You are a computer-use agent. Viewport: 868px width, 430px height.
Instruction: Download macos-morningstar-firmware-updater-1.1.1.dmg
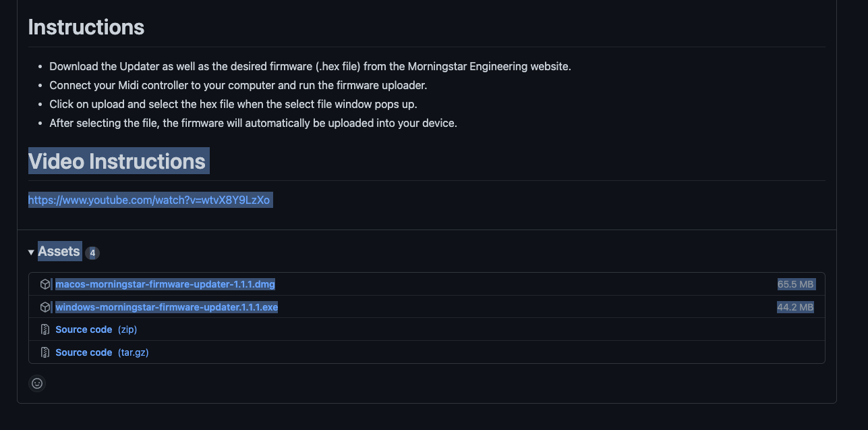pos(165,284)
